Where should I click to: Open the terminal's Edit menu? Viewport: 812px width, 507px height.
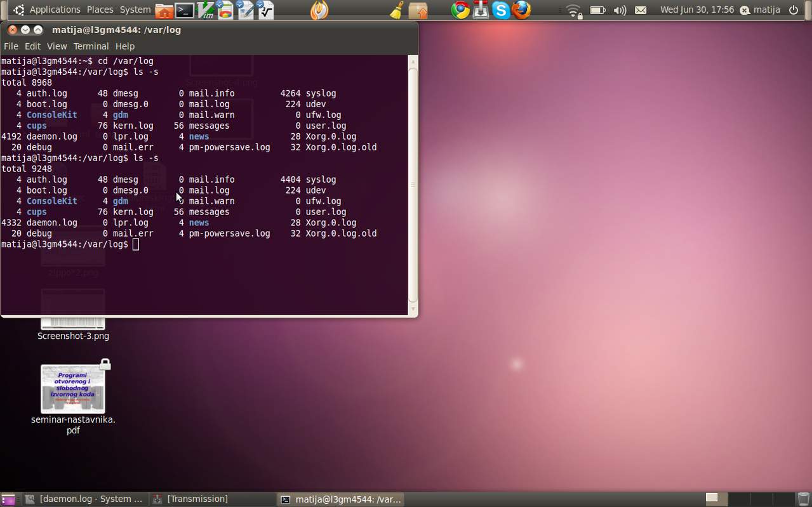(x=32, y=46)
